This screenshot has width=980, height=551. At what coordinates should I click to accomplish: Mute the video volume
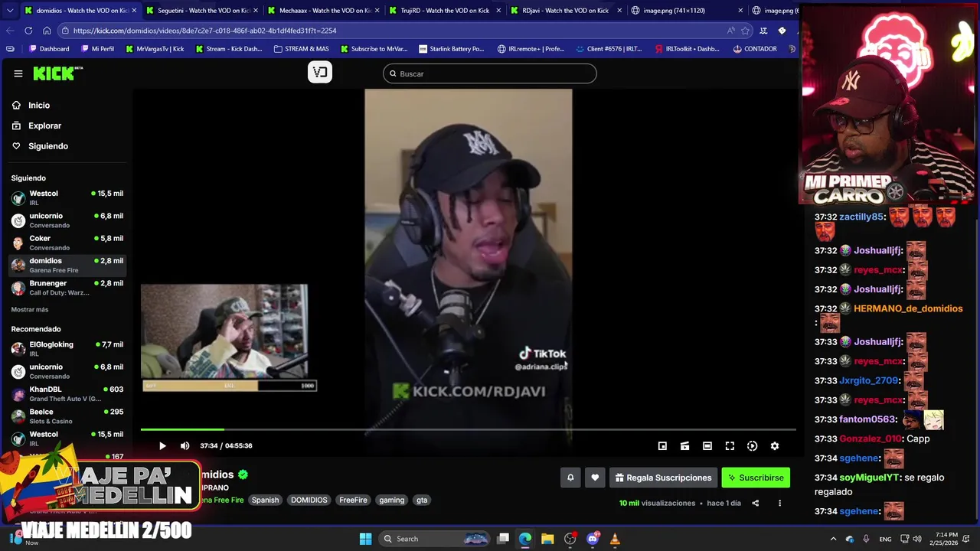(185, 445)
